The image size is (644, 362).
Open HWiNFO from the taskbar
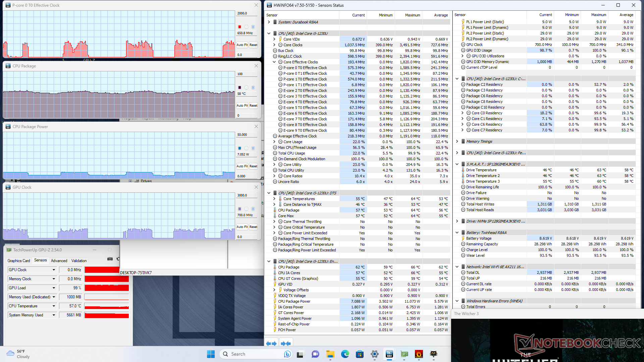389,354
